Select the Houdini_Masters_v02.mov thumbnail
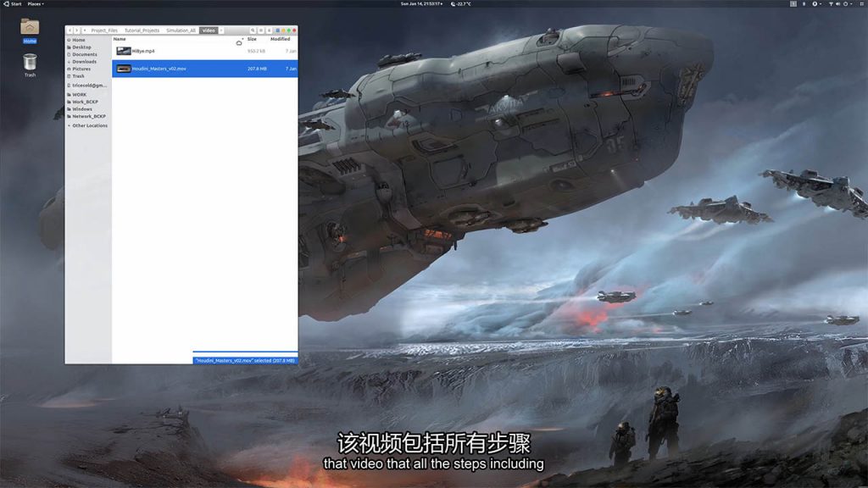This screenshot has height=488, width=868. (124, 69)
